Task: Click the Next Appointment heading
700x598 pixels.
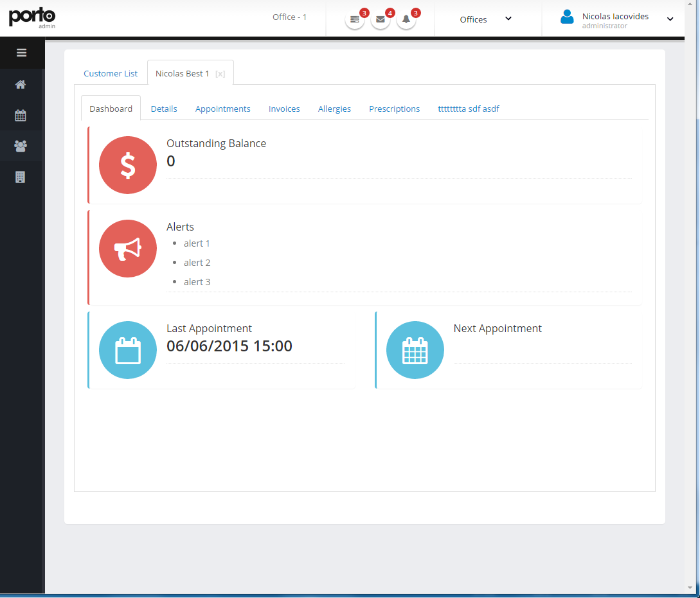Action: (x=498, y=328)
